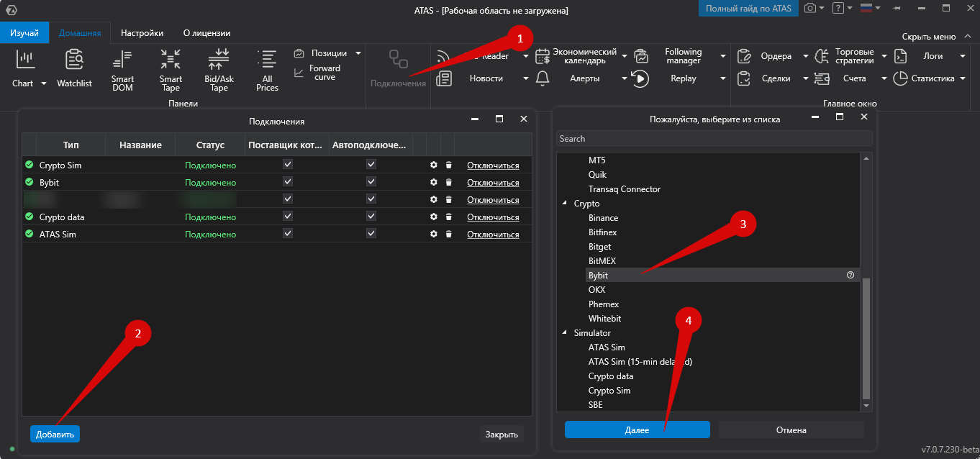Click the connection list vertical scrollbar
Image resolution: width=980 pixels, height=459 pixels.
click(866, 338)
